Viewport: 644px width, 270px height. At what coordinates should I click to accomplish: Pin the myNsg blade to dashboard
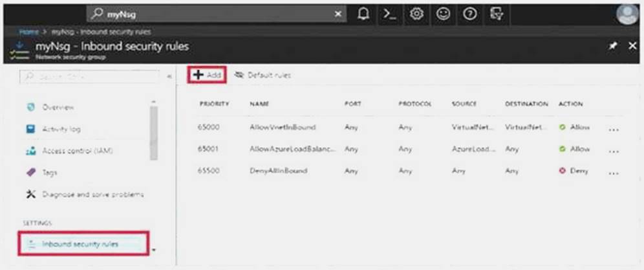point(613,46)
